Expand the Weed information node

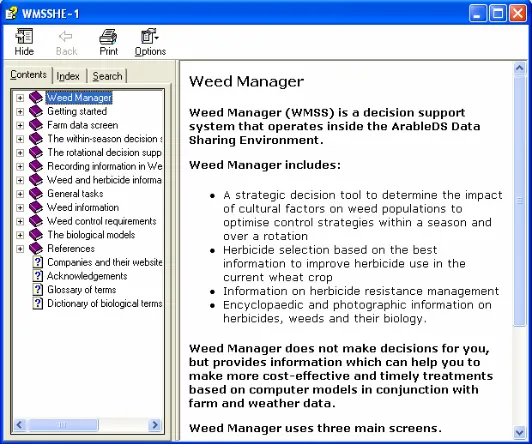pyautogui.click(x=20, y=207)
